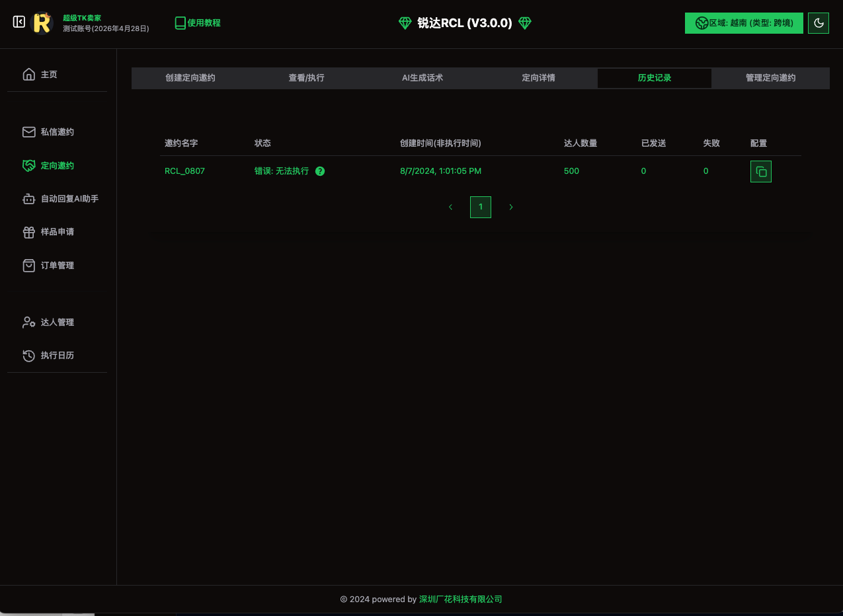Open 深圳厂花科技有限公司 footer link
This screenshot has width=843, height=616.
pos(460,599)
